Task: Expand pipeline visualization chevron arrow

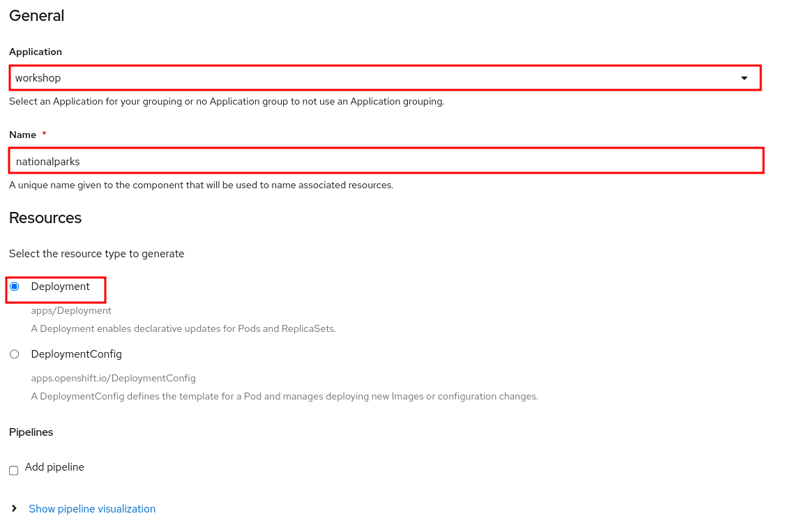Action: point(14,509)
